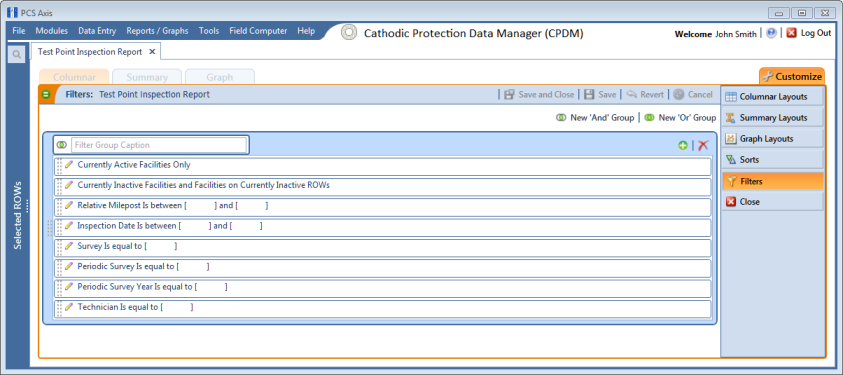The height and width of the screenshot is (375, 843).
Task: Expand the Selected ROWs side panel
Action: click(x=18, y=215)
